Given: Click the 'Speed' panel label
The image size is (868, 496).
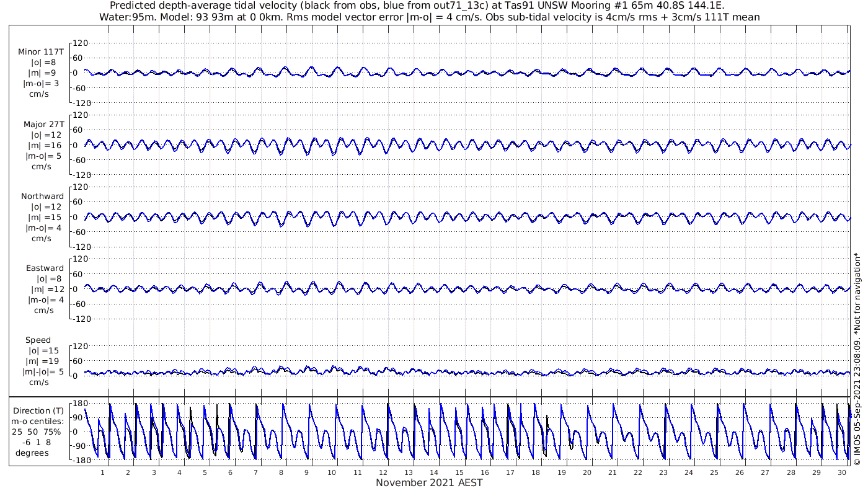Looking at the screenshot, I should click(x=38, y=340).
